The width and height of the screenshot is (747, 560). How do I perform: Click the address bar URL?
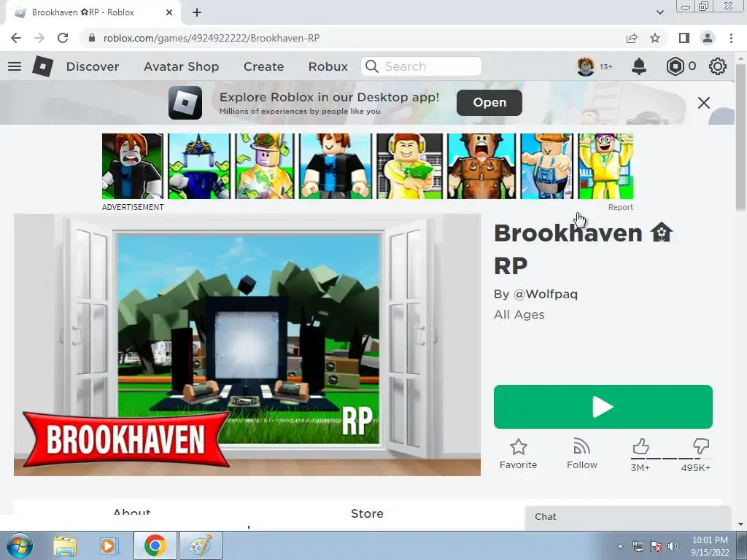pos(212,38)
